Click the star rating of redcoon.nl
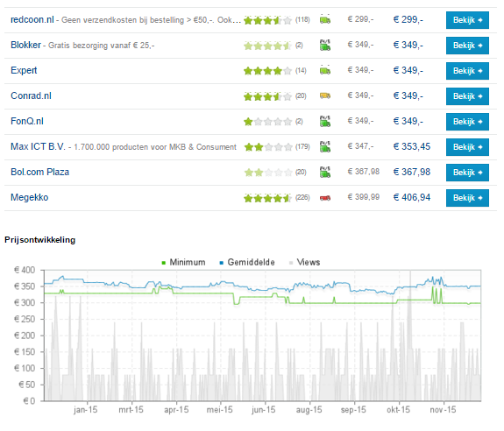This screenshot has height=431, width=504. [x=267, y=20]
